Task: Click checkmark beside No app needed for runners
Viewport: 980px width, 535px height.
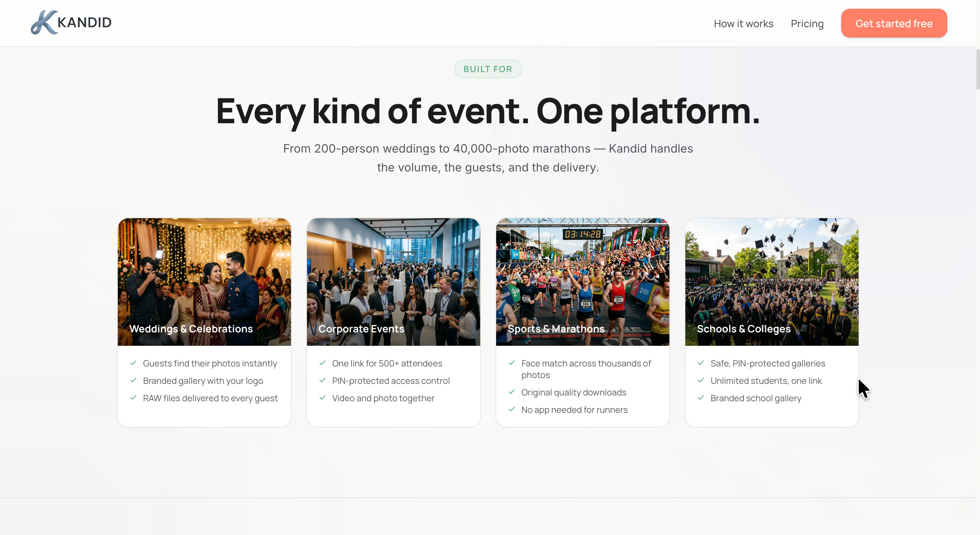Action: coord(512,410)
